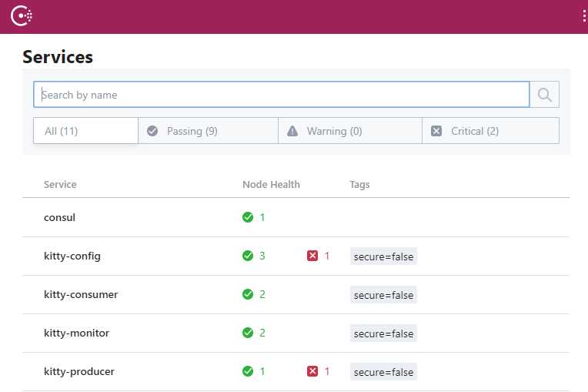Click green passing icon in kitty-consumer row
This screenshot has width=588, height=392.
(x=248, y=294)
